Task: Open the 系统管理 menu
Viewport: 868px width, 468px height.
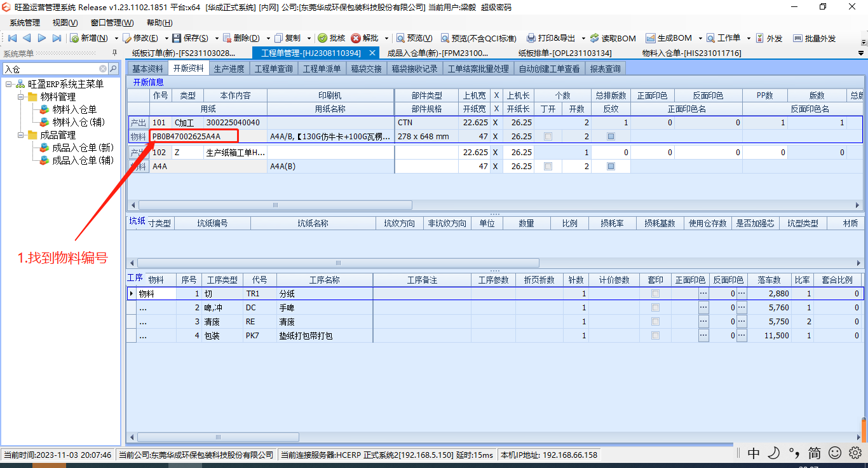Action: coord(25,22)
